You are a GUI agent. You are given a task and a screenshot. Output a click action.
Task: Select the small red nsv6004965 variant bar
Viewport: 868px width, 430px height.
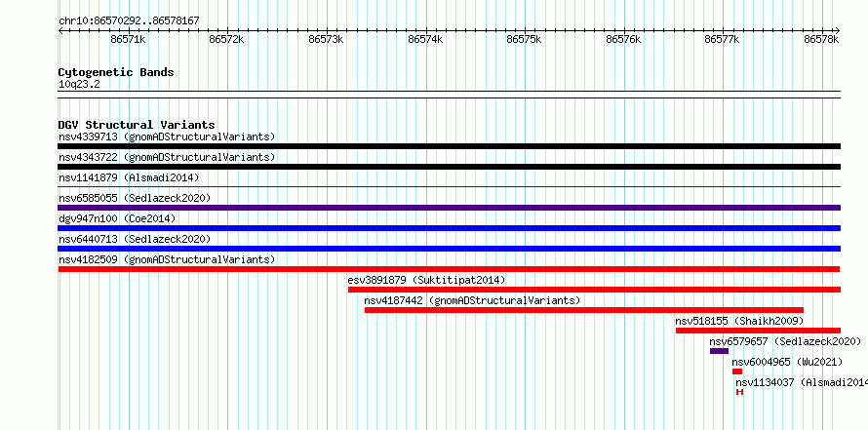[736, 371]
